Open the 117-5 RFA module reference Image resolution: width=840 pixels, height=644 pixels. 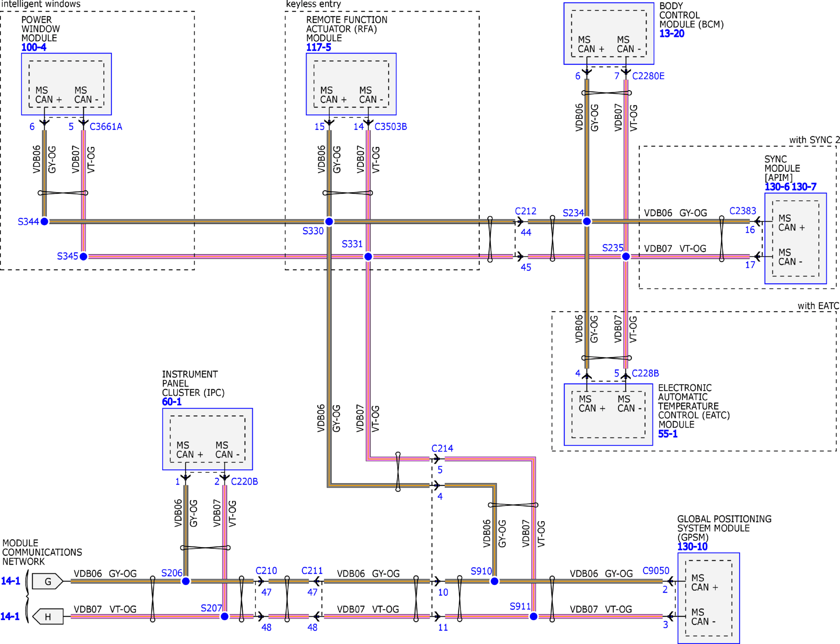click(x=318, y=48)
